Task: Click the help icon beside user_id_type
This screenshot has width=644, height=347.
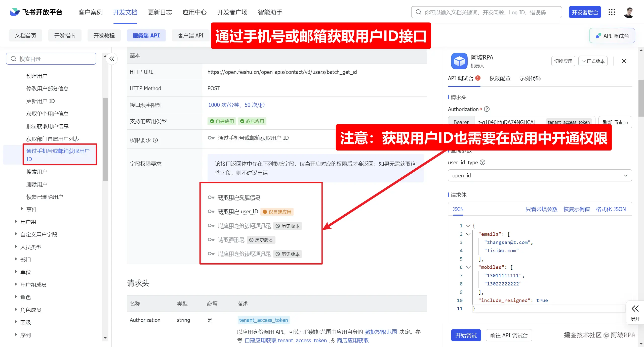Action: [x=482, y=162]
